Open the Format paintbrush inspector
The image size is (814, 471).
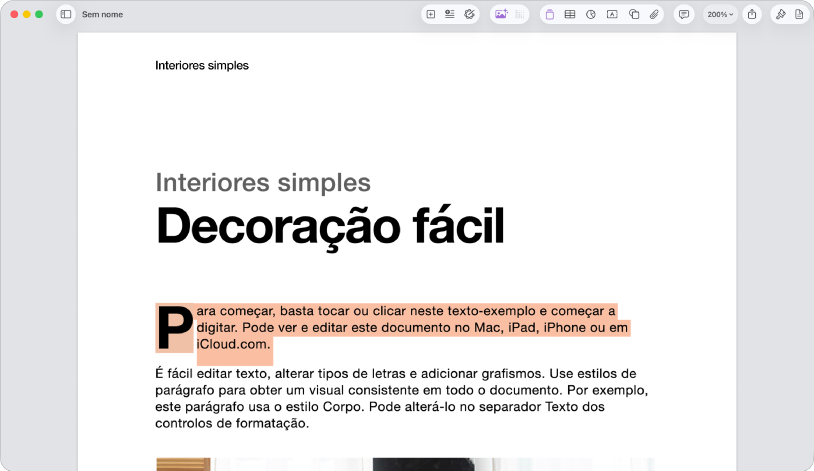pyautogui.click(x=781, y=15)
